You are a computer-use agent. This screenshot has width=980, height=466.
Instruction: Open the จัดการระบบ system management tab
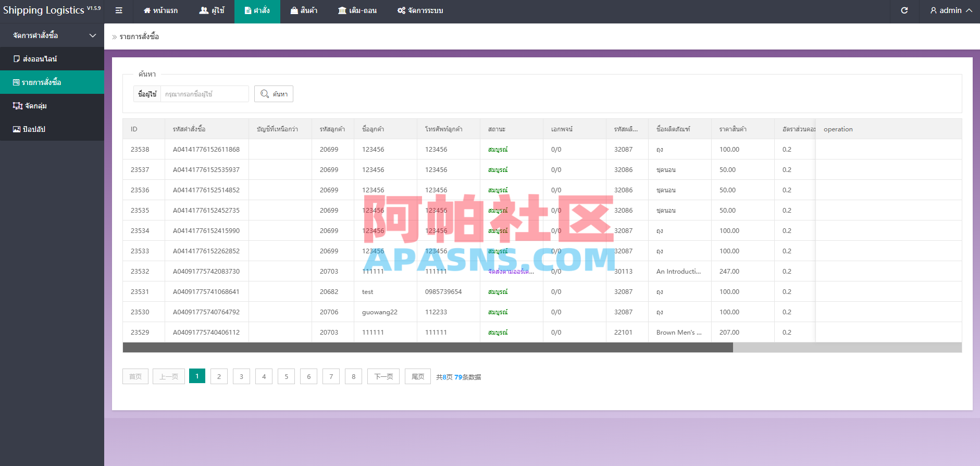420,10
